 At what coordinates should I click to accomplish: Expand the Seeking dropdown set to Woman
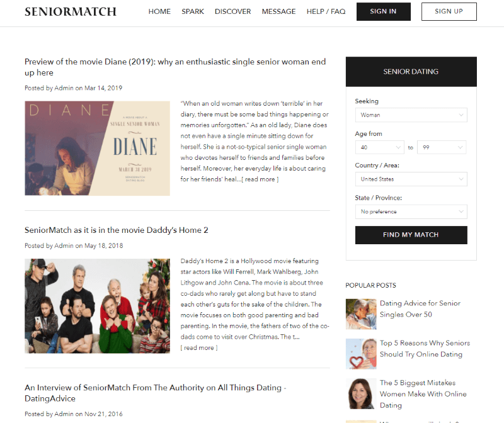tap(411, 115)
